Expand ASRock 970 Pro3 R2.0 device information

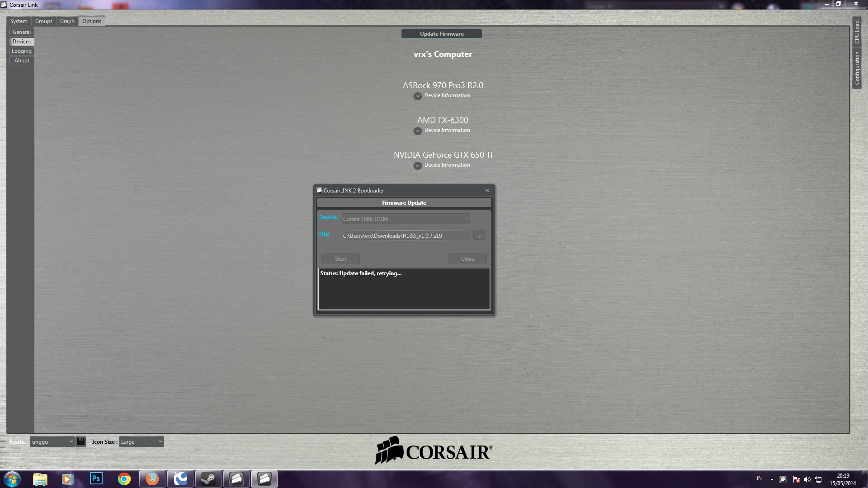pyautogui.click(x=418, y=96)
